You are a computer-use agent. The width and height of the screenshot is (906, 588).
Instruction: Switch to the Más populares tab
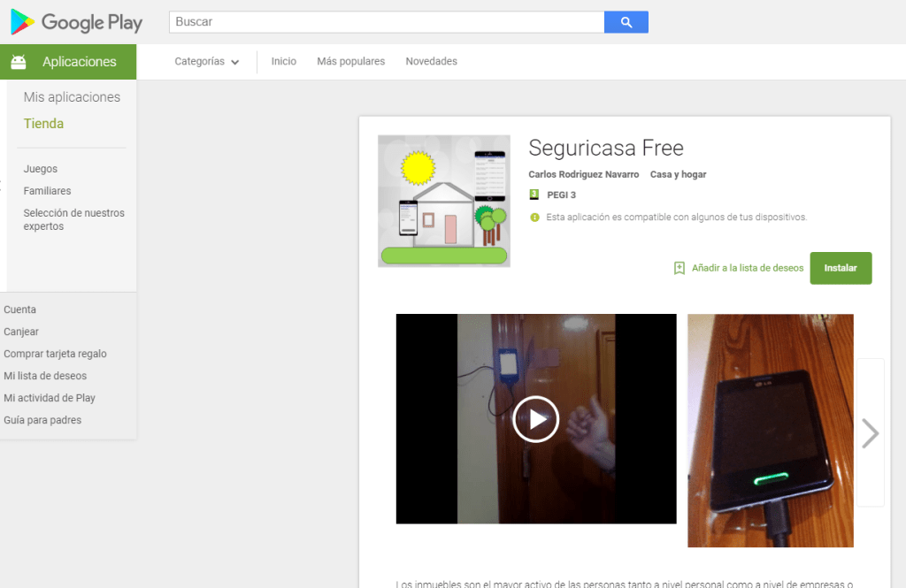[x=350, y=61]
